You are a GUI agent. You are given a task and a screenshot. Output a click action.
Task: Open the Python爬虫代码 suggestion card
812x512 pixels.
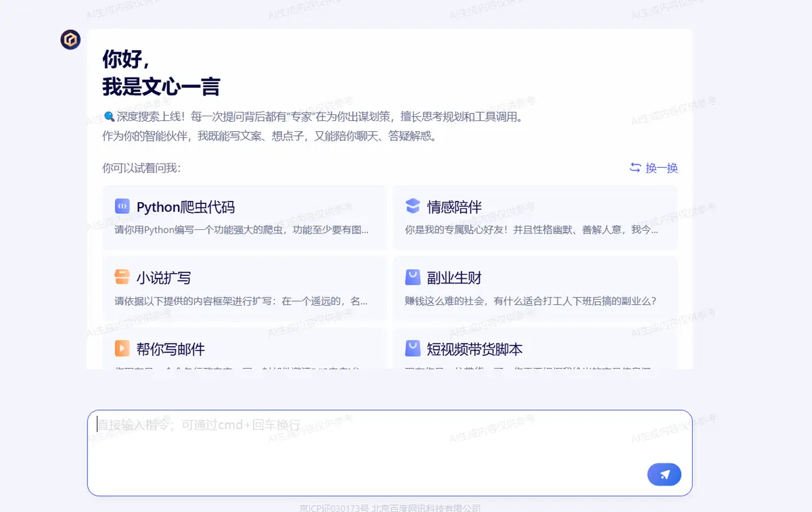(x=244, y=218)
